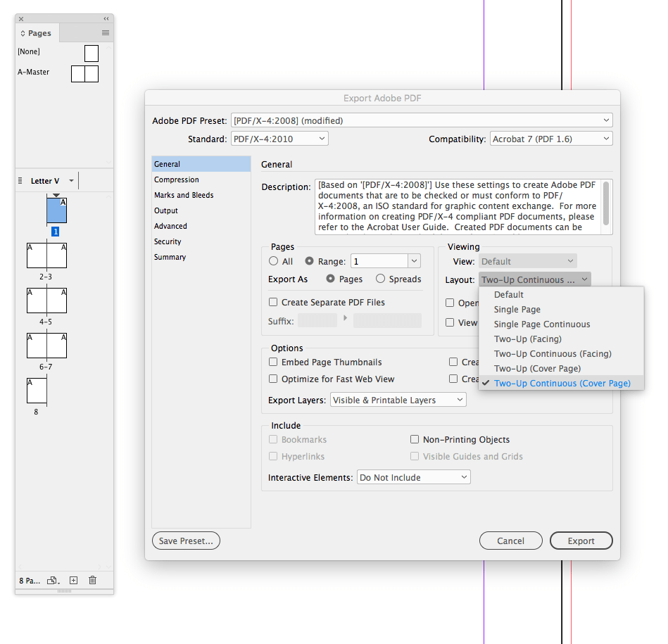Delete the selected page using the trash icon
Screen dimensions: 668x644
pos(92,580)
